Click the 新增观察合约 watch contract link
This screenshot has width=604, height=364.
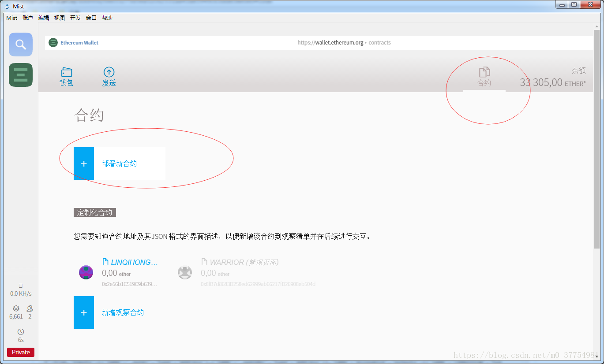[x=123, y=312]
